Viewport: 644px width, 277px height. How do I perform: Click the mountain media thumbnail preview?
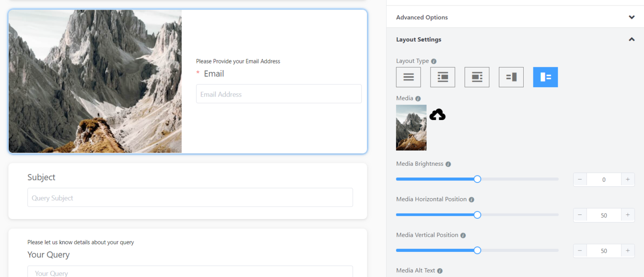point(411,128)
